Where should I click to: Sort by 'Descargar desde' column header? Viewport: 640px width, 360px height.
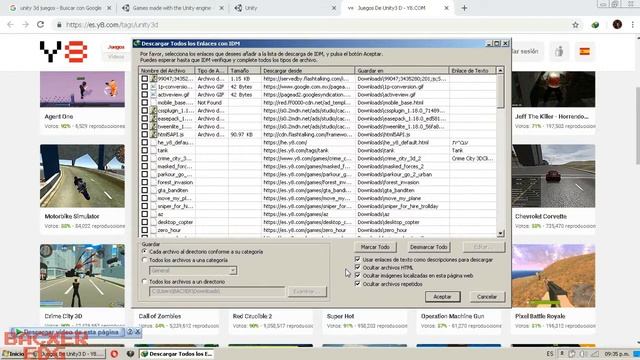click(308, 71)
